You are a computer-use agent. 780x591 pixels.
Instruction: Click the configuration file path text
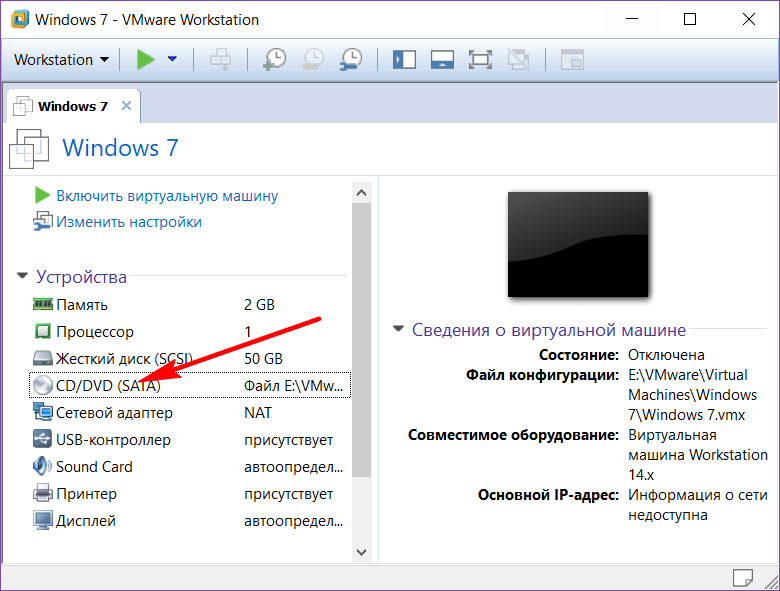click(692, 394)
